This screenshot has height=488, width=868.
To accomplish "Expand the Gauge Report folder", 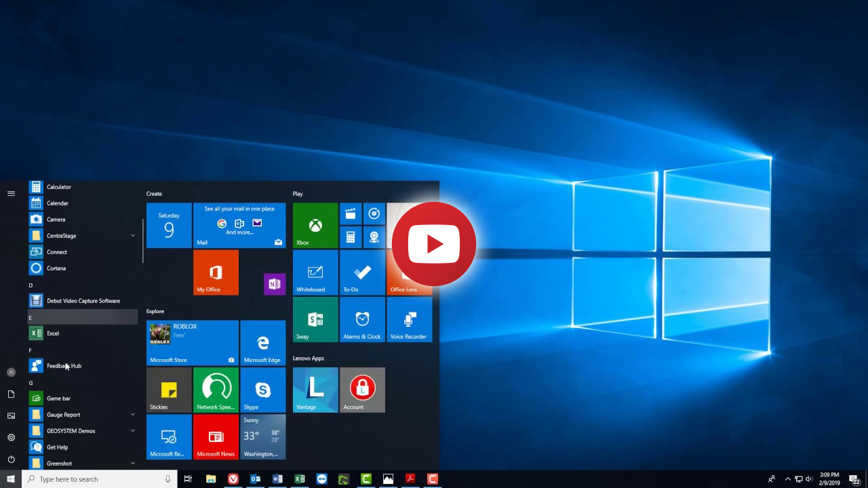I will tap(133, 415).
